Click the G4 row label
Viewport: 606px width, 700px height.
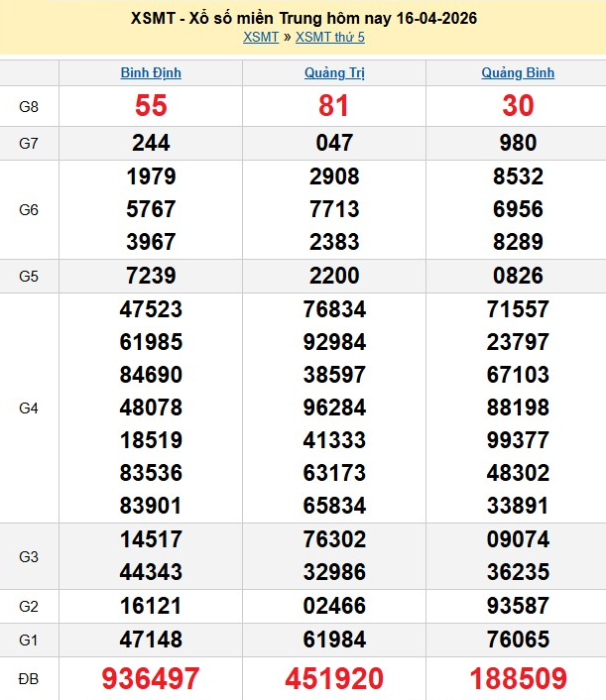[x=29, y=408]
